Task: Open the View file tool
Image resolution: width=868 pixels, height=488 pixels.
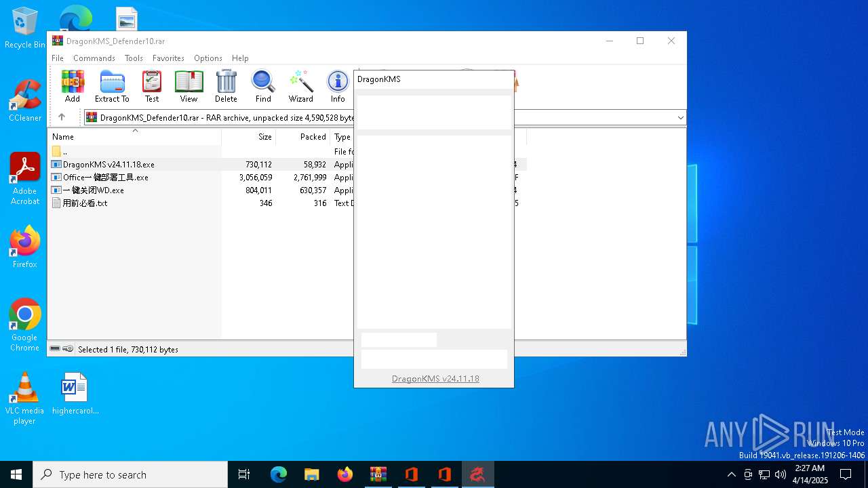Action: click(189, 86)
